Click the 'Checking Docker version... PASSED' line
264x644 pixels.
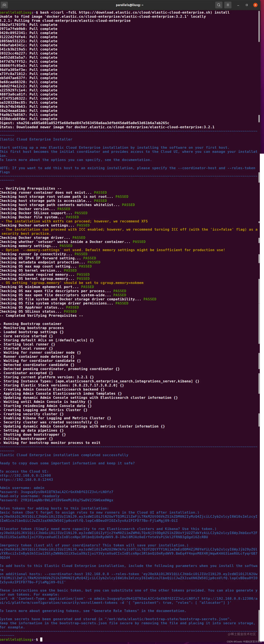point(35,209)
